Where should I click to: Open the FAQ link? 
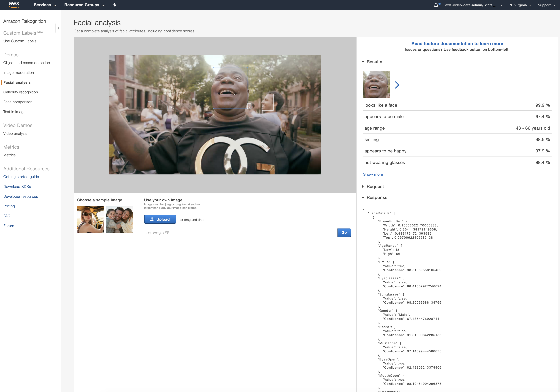(x=7, y=216)
